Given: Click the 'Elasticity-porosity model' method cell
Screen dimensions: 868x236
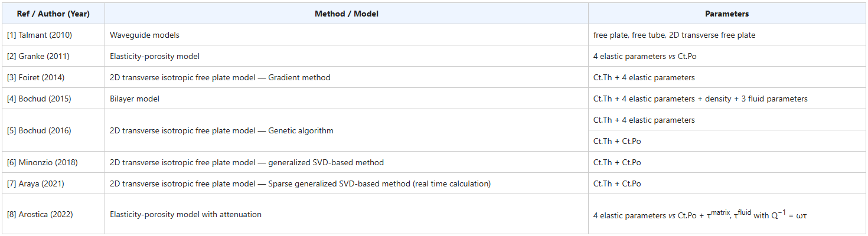Looking at the screenshot, I should pos(347,56).
